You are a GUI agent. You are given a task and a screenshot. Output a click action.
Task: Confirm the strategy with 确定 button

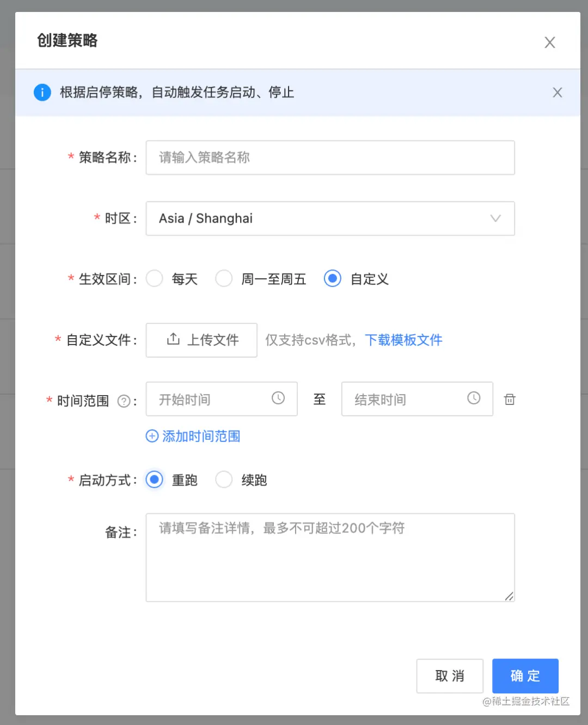pyautogui.click(x=525, y=676)
